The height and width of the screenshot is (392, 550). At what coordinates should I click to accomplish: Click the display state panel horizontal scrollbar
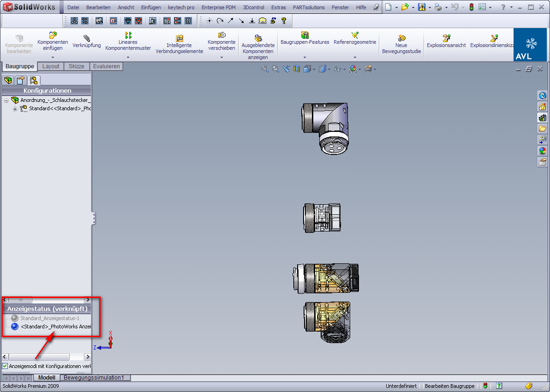click(x=39, y=357)
